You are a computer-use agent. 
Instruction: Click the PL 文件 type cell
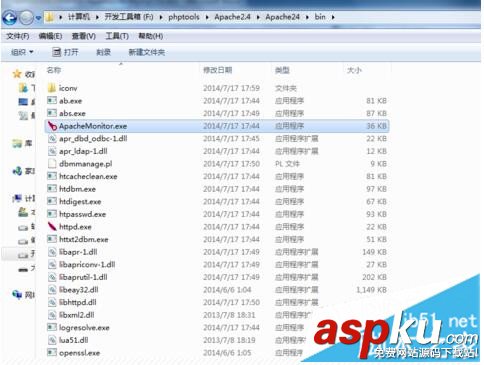coord(287,164)
